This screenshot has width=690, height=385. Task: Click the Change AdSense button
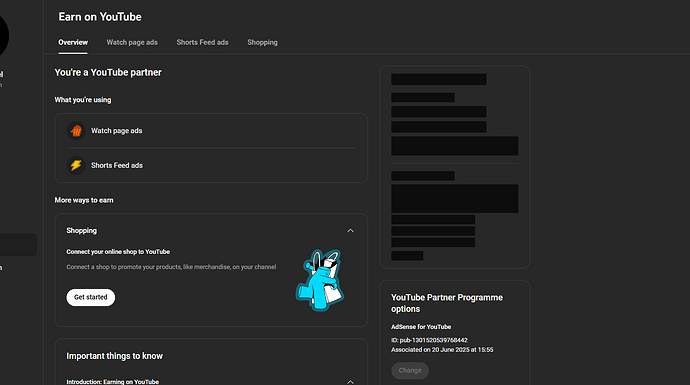point(410,370)
